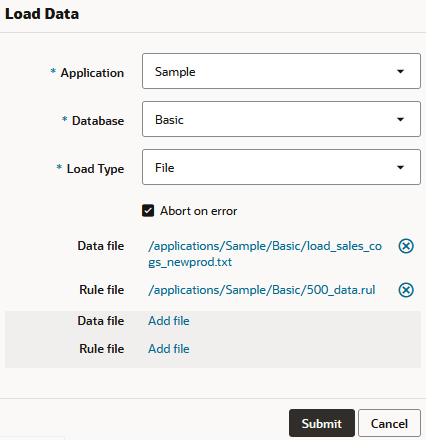Open the load_sales_cogs_newprod.txt data file link
Screen dimensions: 426x440
(265, 254)
